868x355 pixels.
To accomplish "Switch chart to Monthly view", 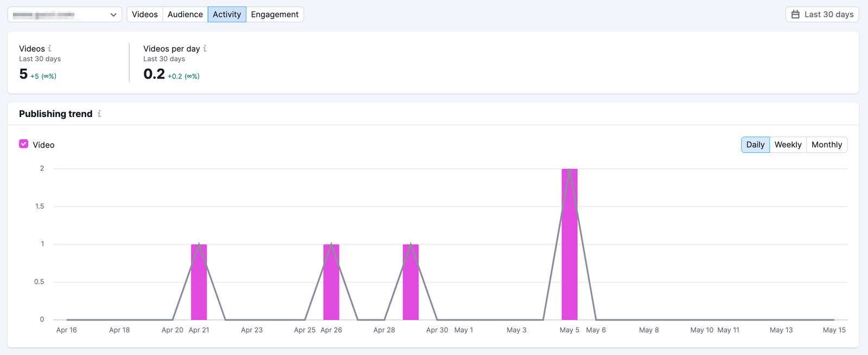I will pos(826,145).
